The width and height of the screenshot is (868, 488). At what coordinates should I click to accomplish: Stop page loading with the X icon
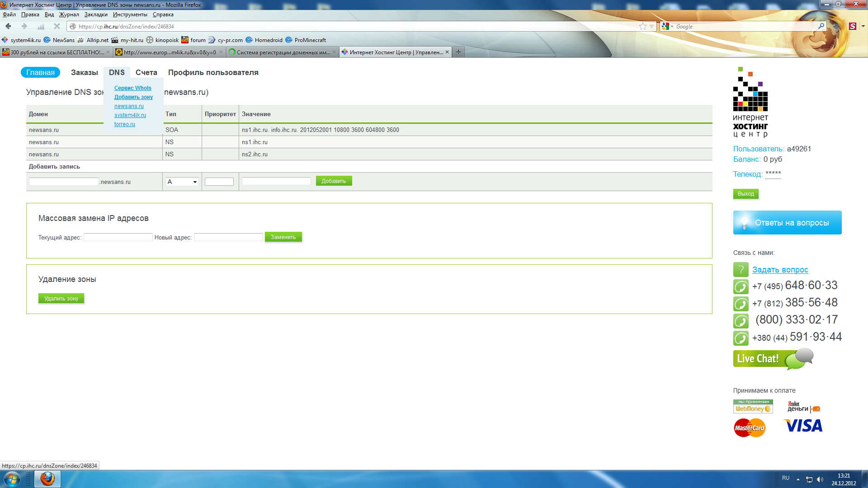pos(57,26)
